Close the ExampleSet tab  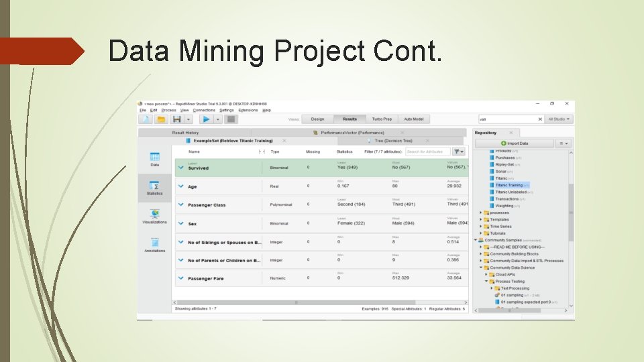(x=284, y=141)
